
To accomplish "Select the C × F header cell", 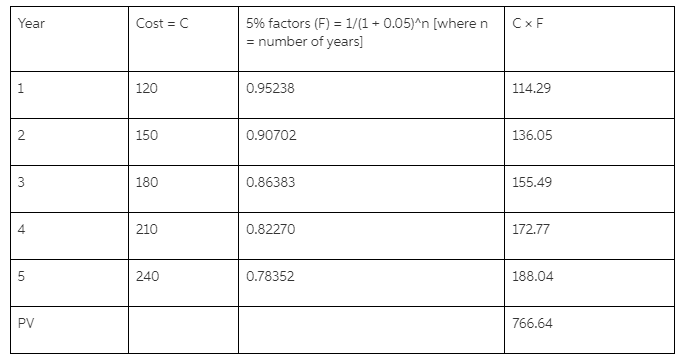I will (589, 39).
